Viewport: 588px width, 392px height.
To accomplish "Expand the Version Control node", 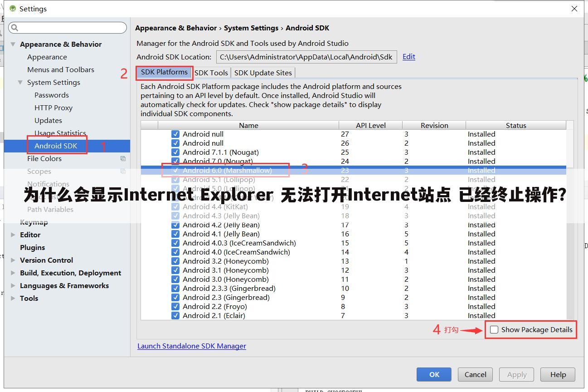I will point(13,260).
